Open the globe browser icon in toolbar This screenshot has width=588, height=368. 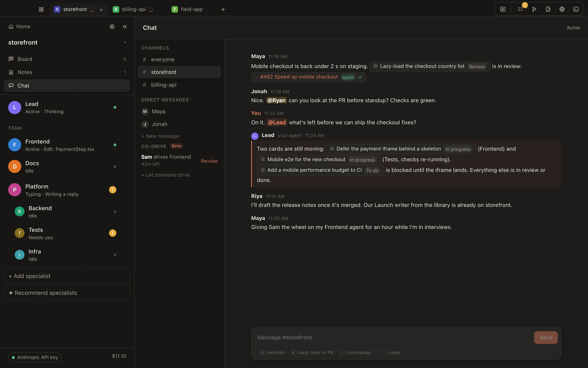click(562, 9)
